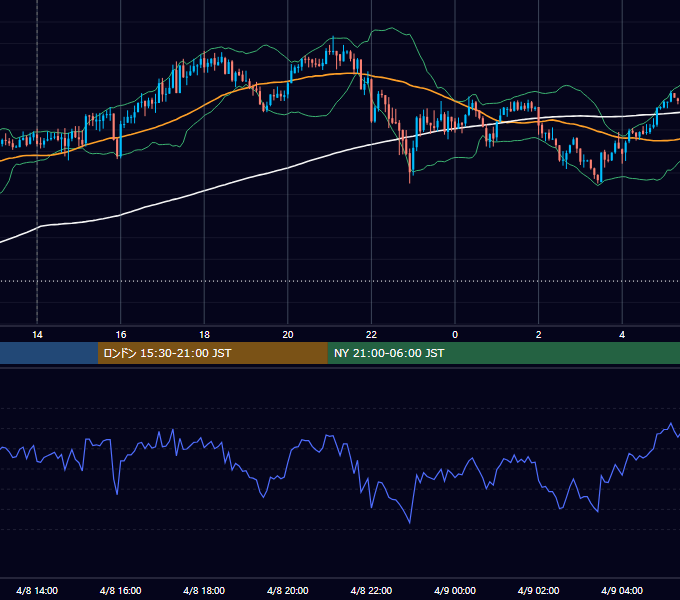Click the 18 hour label on price chart axis
The width and height of the screenshot is (680, 600).
tap(204, 335)
